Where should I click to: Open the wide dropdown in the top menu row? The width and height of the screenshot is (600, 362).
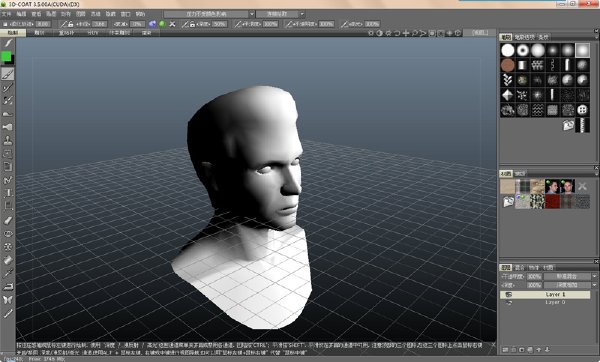tap(209, 14)
